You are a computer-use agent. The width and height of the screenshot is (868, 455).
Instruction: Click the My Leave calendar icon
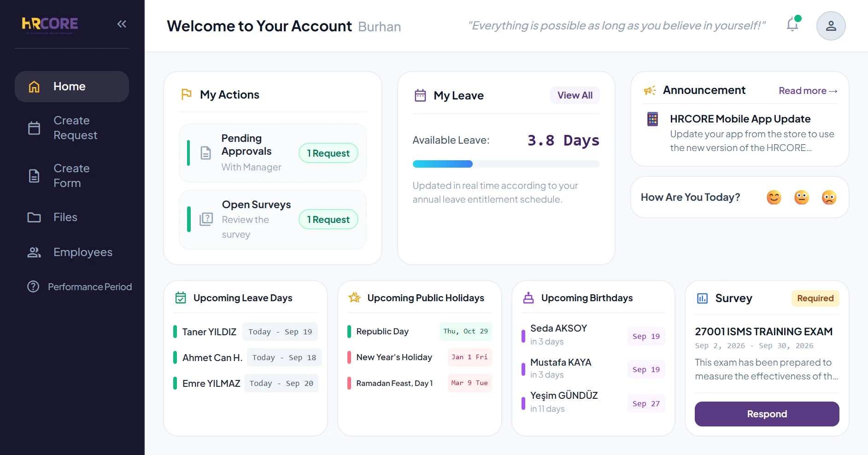(420, 95)
